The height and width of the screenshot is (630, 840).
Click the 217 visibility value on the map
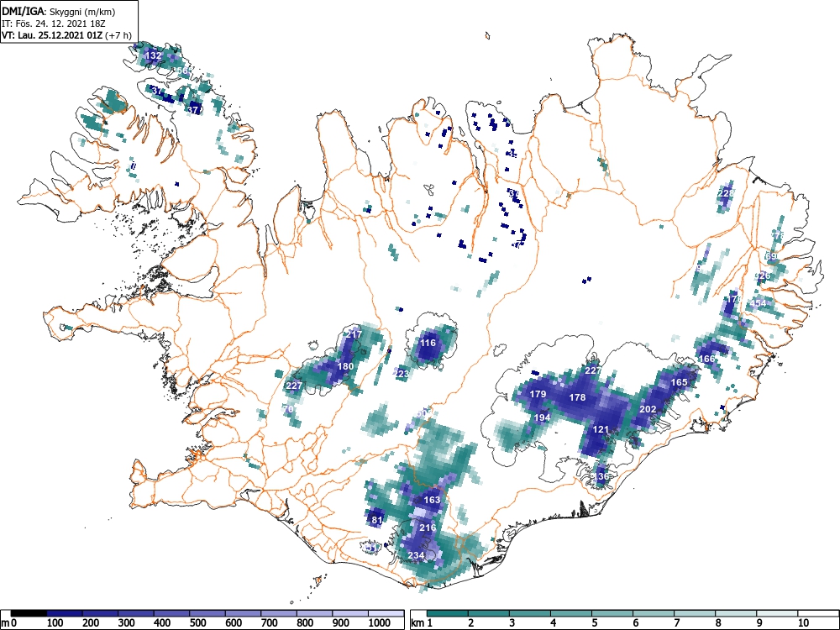click(x=354, y=333)
